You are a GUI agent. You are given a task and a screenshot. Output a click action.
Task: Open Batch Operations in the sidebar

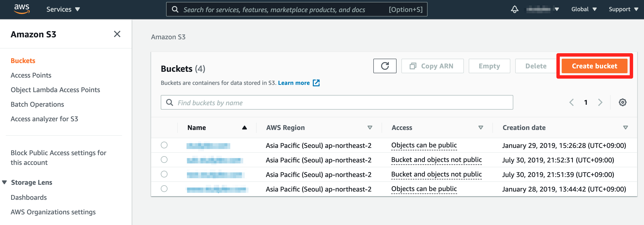click(x=37, y=104)
